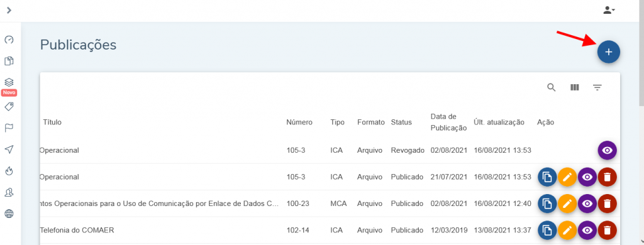The height and width of the screenshot is (245, 644).
Task: Open the documents sidebar icon
Action: coord(9,61)
